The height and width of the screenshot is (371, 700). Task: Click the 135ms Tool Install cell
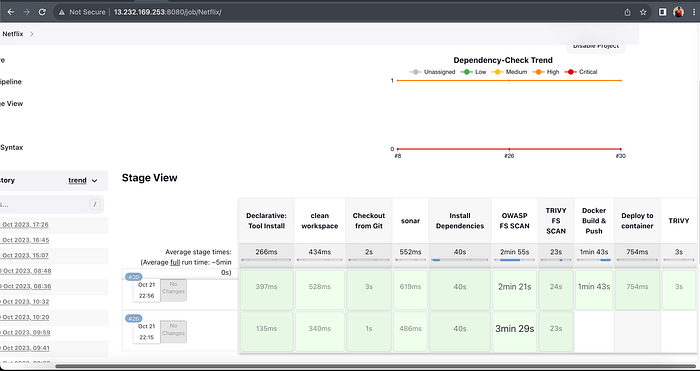266,331
